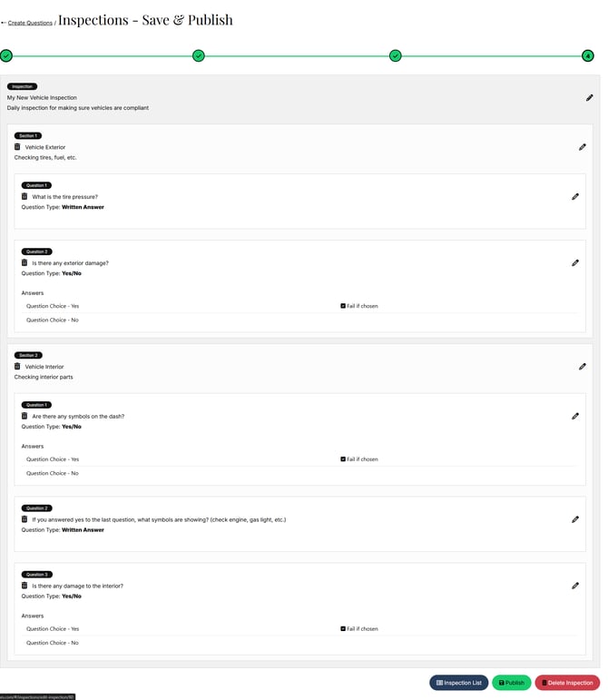Click pencil icon for Vehicle Interior section
Image resolution: width=608 pixels, height=700 pixels.
click(x=583, y=367)
